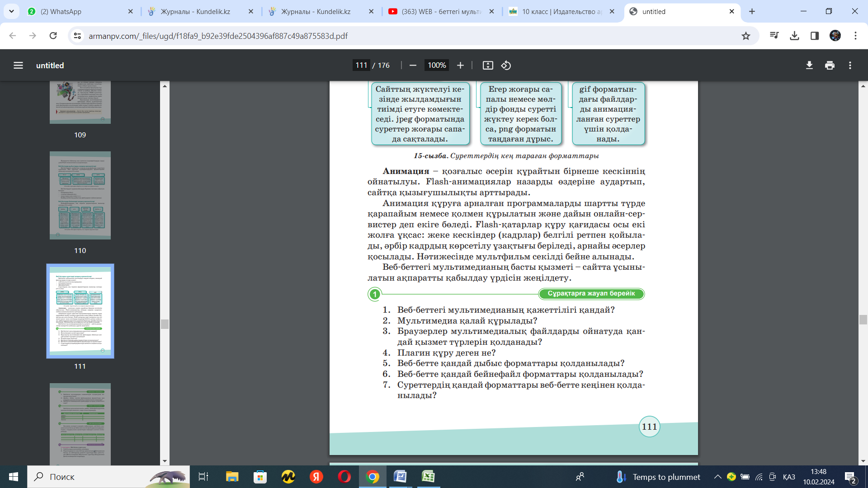Click the fit to page icon
The height and width of the screenshot is (488, 868).
click(x=488, y=66)
